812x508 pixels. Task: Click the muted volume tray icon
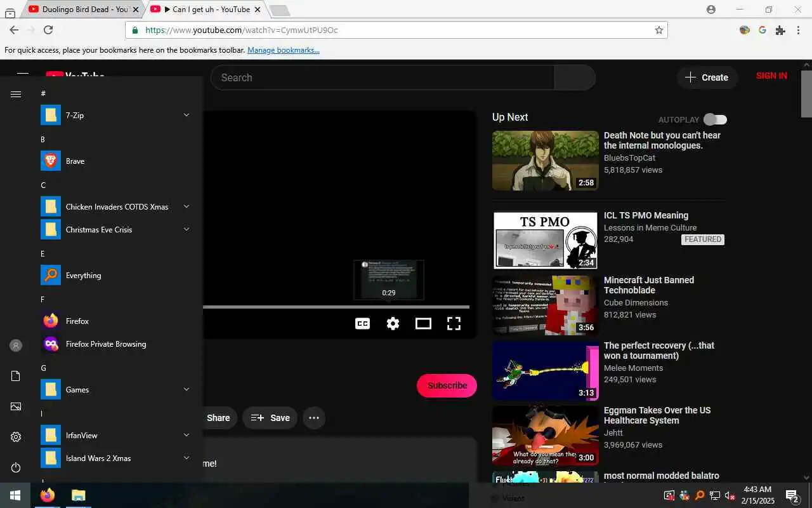tap(730, 495)
